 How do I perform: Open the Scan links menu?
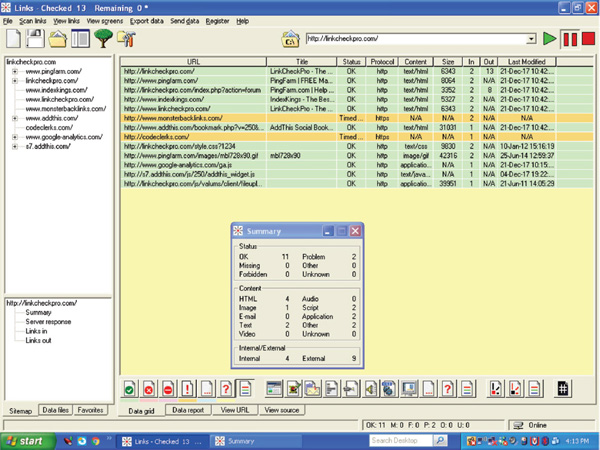point(32,20)
